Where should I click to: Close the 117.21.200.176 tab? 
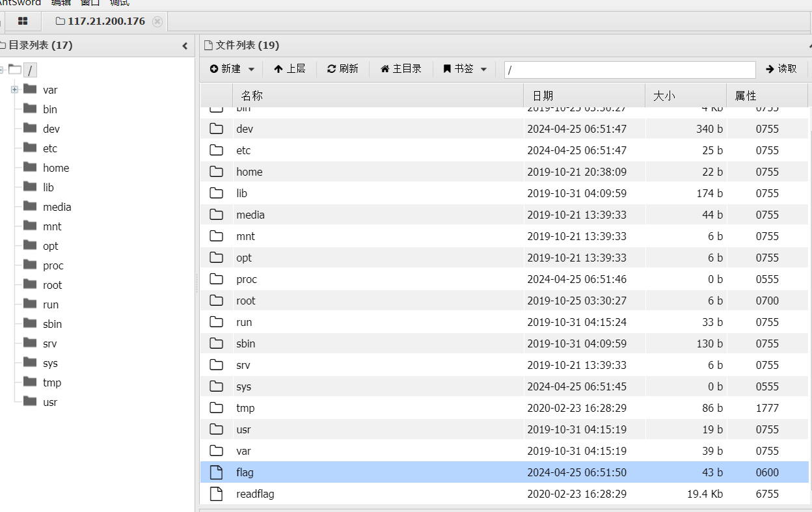click(157, 21)
